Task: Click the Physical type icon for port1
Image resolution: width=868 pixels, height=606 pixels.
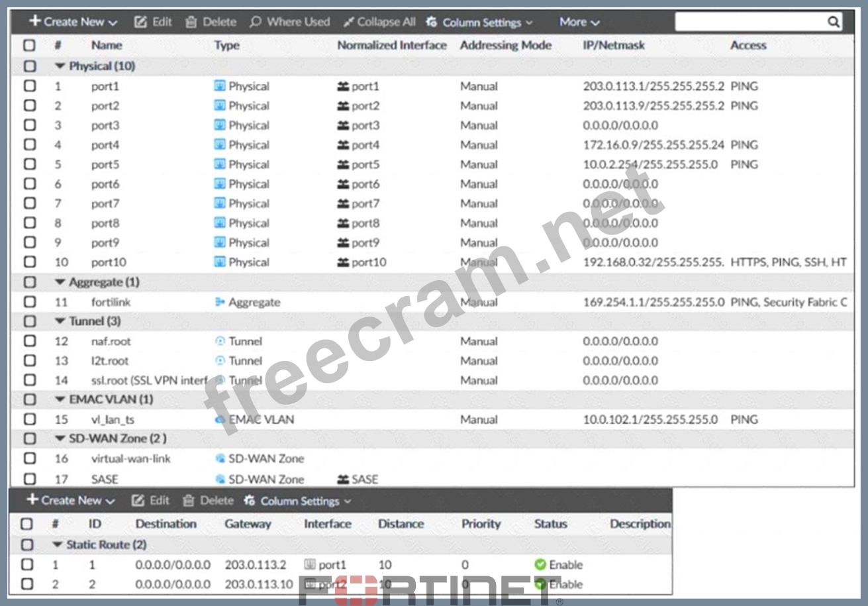Action: tap(220, 86)
